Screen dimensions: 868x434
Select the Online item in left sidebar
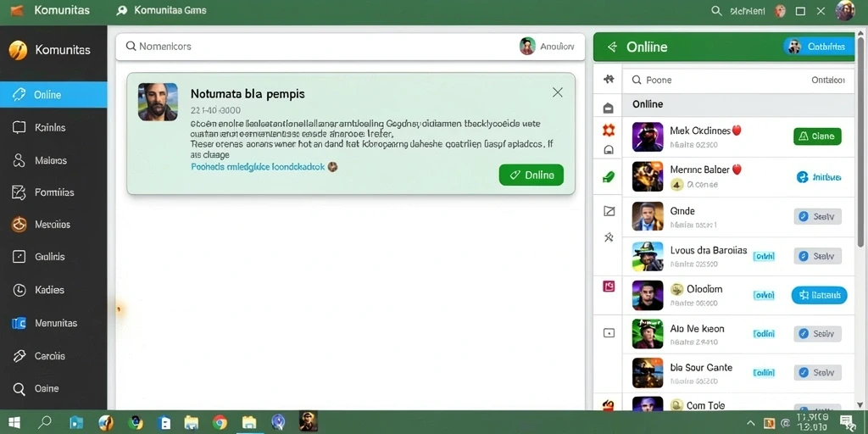pyautogui.click(x=53, y=95)
